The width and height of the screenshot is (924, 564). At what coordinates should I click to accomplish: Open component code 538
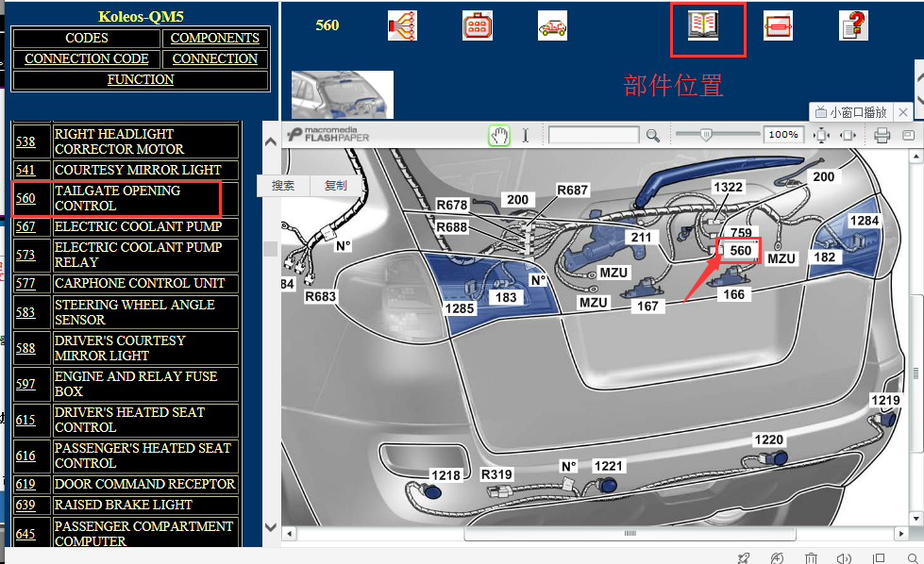click(25, 141)
